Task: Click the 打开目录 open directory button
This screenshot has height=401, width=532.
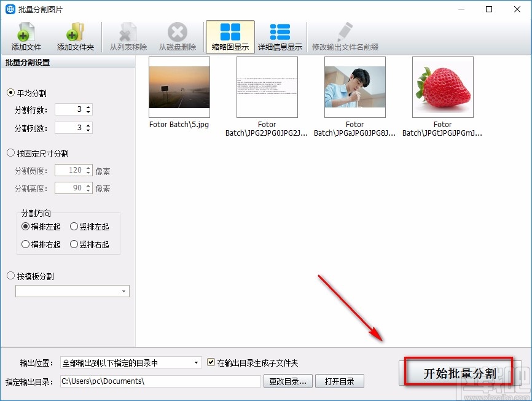Action: (x=340, y=381)
